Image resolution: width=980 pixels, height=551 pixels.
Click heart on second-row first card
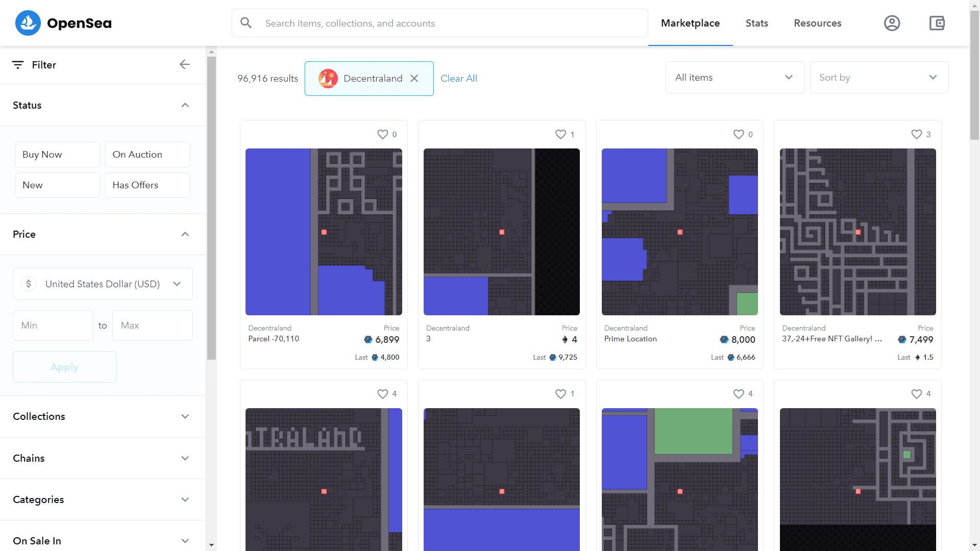click(382, 394)
